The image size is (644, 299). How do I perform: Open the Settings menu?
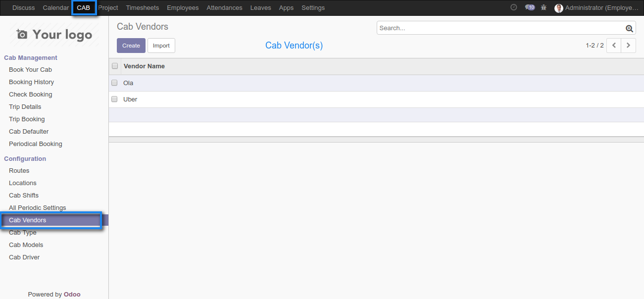(313, 8)
